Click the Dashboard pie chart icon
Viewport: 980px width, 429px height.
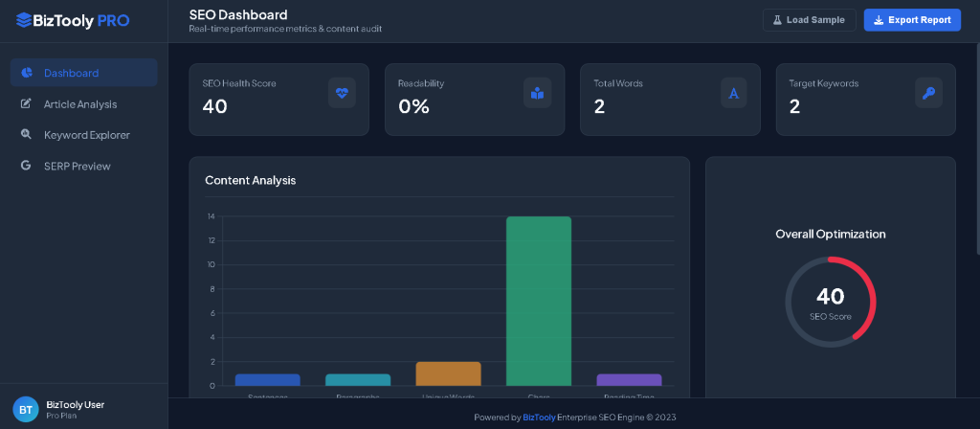pyautogui.click(x=26, y=73)
